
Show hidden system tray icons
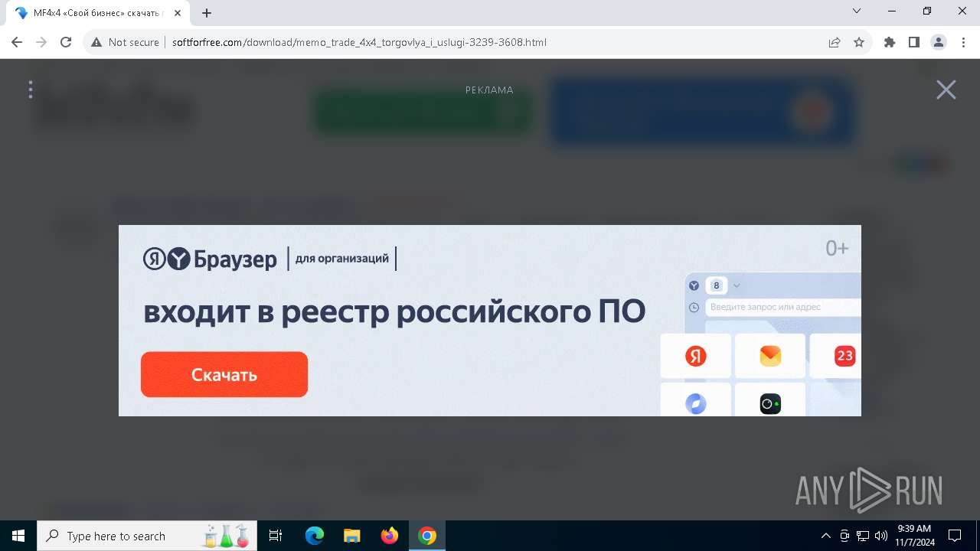click(825, 536)
